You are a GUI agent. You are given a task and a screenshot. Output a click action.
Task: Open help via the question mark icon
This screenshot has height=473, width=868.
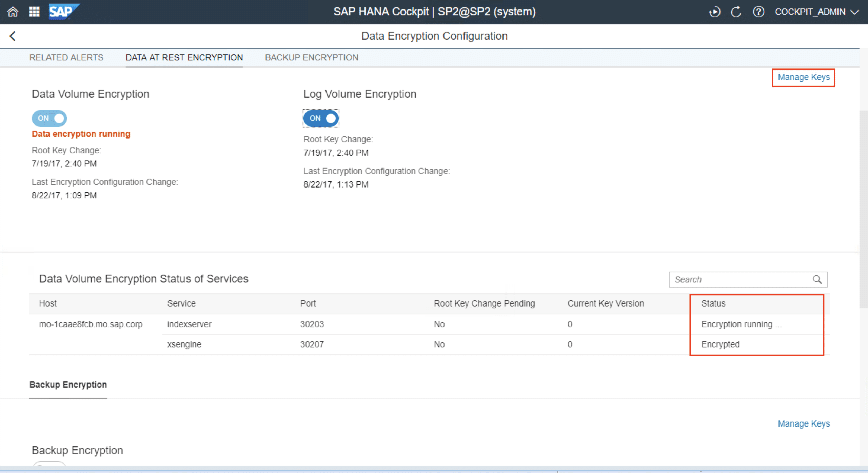758,12
